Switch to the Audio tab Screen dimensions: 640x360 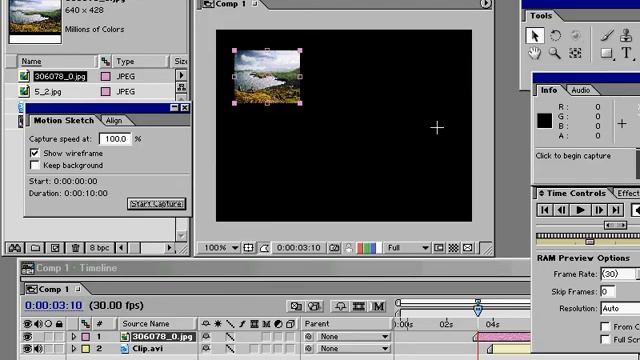(x=580, y=90)
